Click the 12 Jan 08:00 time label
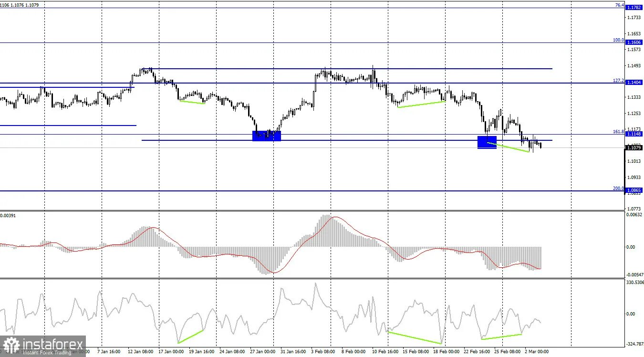The width and height of the screenshot is (644, 357). pos(141,352)
